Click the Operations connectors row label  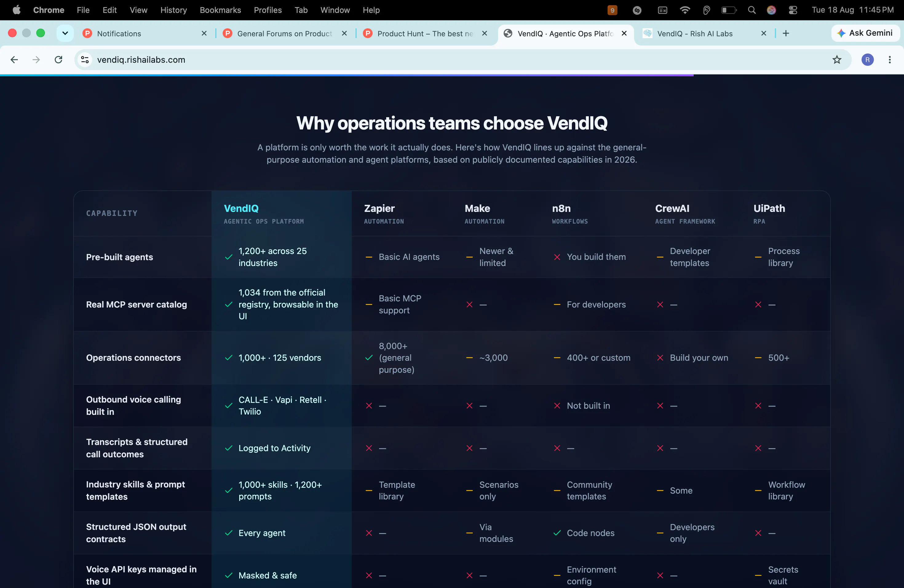[x=133, y=357]
